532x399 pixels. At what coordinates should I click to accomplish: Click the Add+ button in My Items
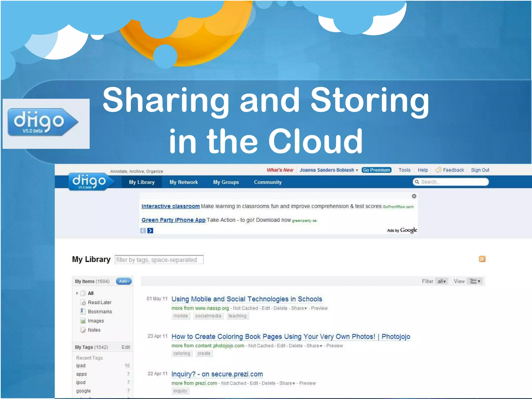pos(124,281)
